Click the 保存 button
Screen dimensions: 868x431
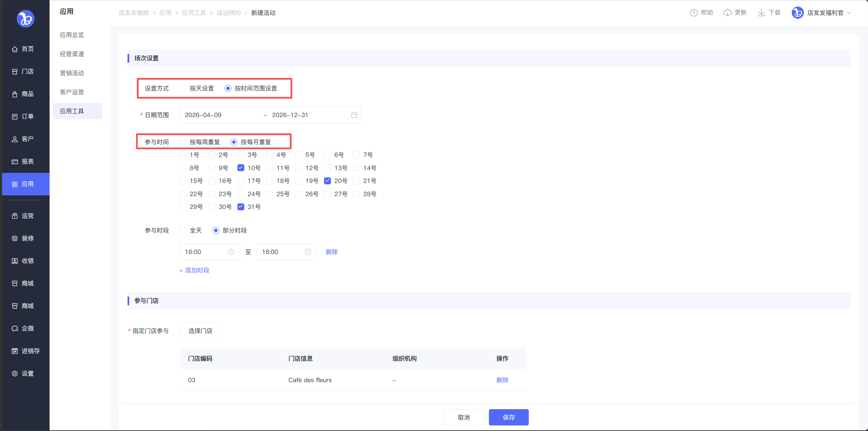click(508, 417)
